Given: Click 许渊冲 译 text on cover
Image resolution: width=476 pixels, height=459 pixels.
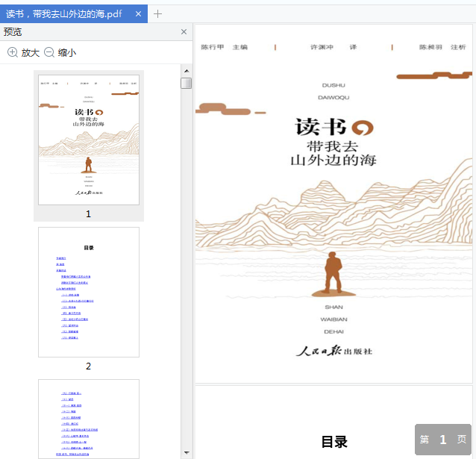Looking at the screenshot, I should point(333,47).
